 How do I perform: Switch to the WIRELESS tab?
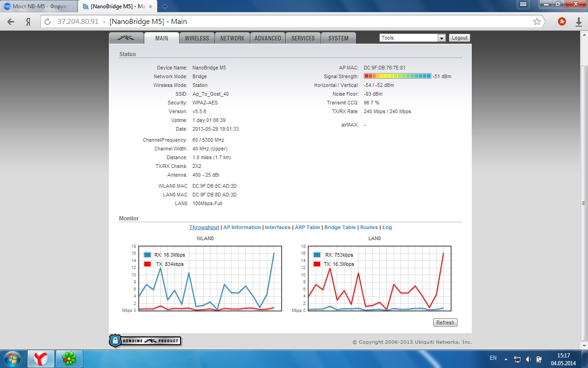(197, 38)
